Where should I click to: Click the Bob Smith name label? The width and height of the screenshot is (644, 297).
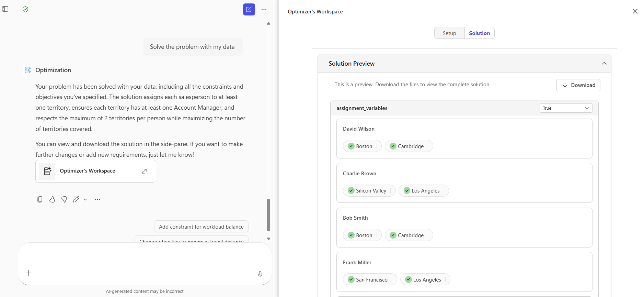(x=355, y=218)
